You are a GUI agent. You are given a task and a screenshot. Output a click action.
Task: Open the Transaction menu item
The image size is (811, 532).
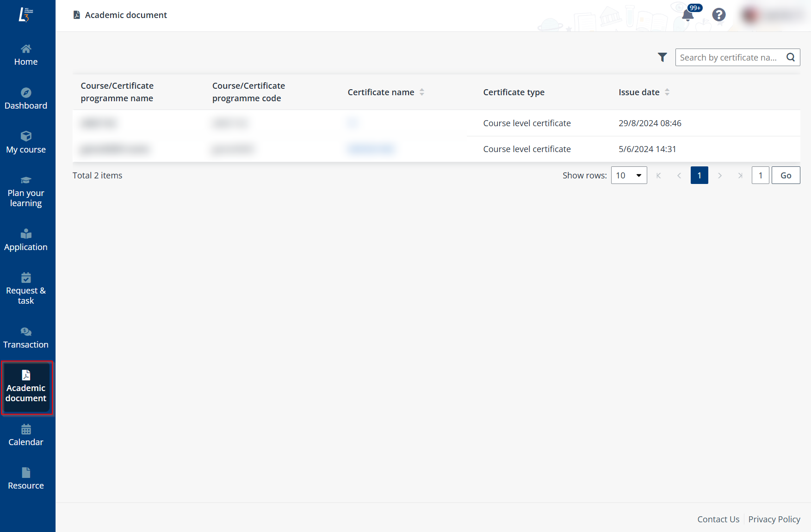click(x=26, y=338)
